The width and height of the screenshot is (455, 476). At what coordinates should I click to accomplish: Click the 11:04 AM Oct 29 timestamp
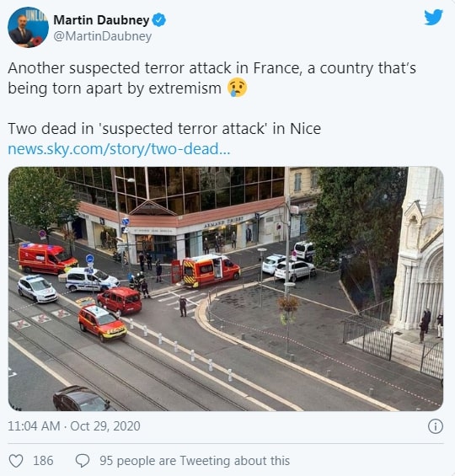point(74,426)
